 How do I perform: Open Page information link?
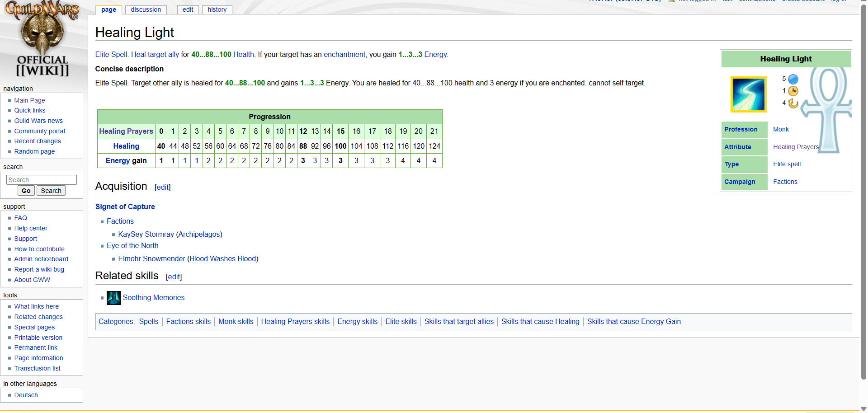39,358
